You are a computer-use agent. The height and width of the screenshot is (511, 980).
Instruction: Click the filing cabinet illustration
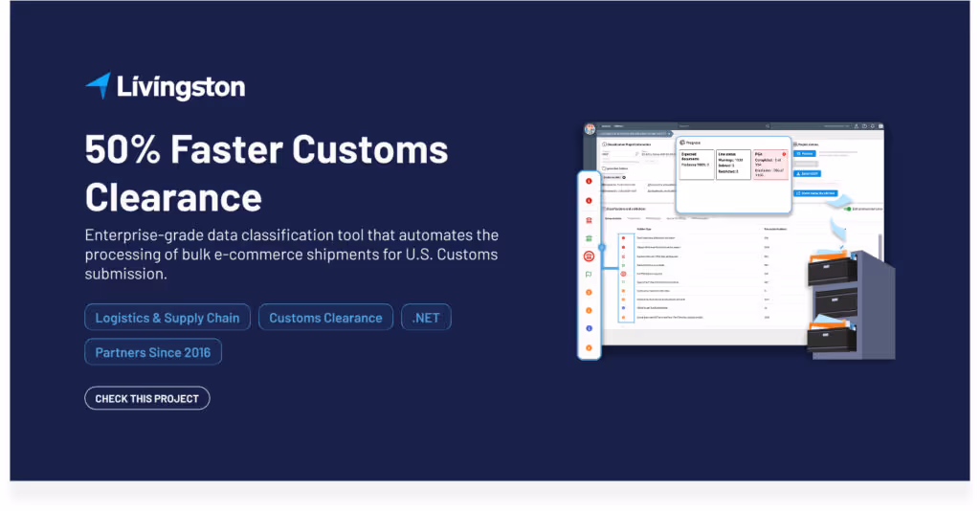click(x=851, y=305)
